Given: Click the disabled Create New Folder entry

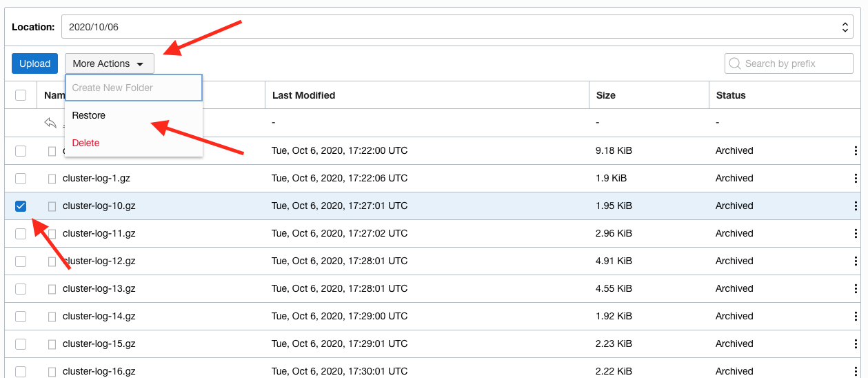Looking at the screenshot, I should [x=134, y=88].
